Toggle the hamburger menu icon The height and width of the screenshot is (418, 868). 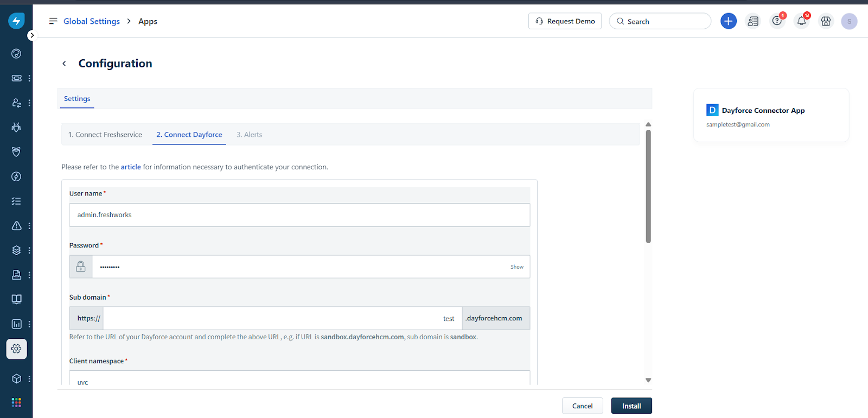53,21
